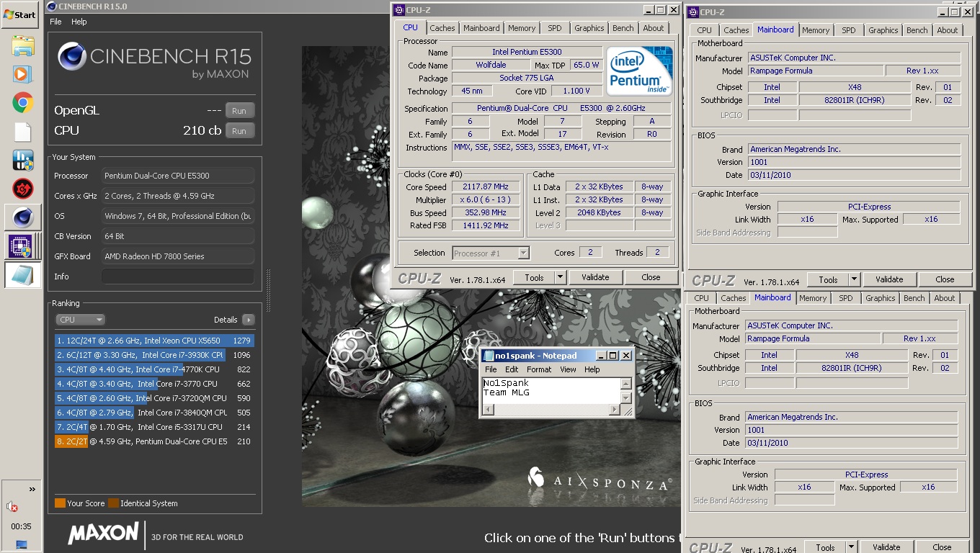
Task: Open the Notepad Format menu
Action: tap(538, 369)
